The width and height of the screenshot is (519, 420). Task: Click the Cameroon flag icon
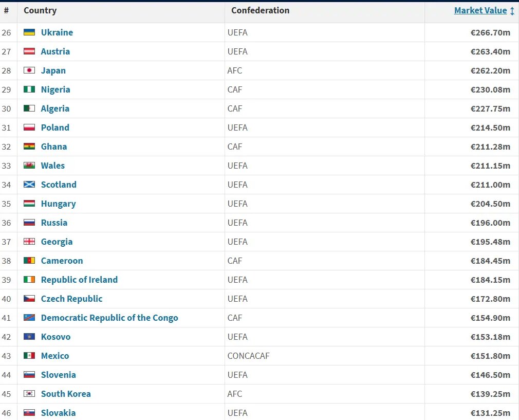pos(29,261)
